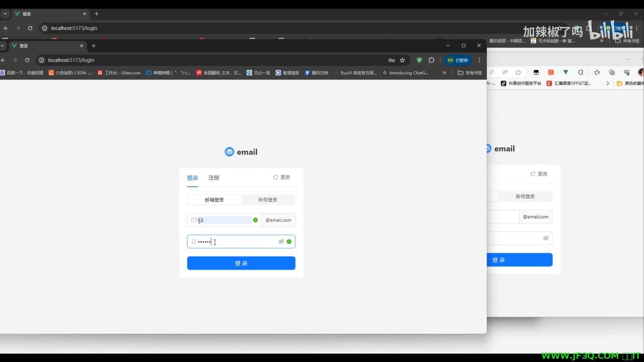The height and width of the screenshot is (362, 644).
Task: Open the saved passwords key icon
Action: pos(391,60)
